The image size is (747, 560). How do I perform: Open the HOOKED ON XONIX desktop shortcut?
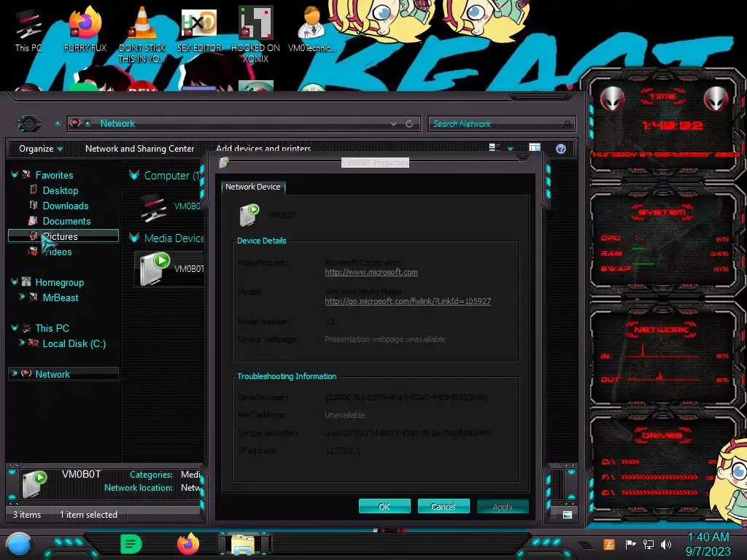click(x=255, y=35)
